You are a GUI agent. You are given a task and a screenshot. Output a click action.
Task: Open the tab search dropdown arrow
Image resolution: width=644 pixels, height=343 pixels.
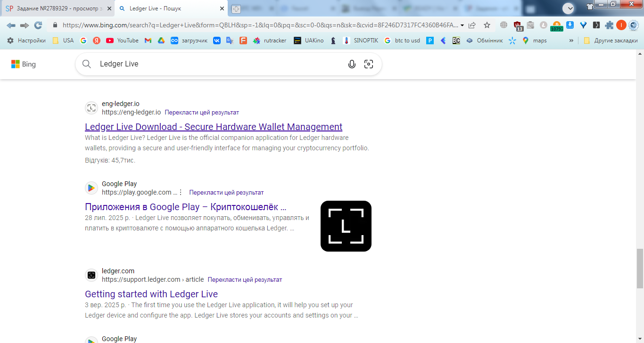pyautogui.click(x=568, y=8)
